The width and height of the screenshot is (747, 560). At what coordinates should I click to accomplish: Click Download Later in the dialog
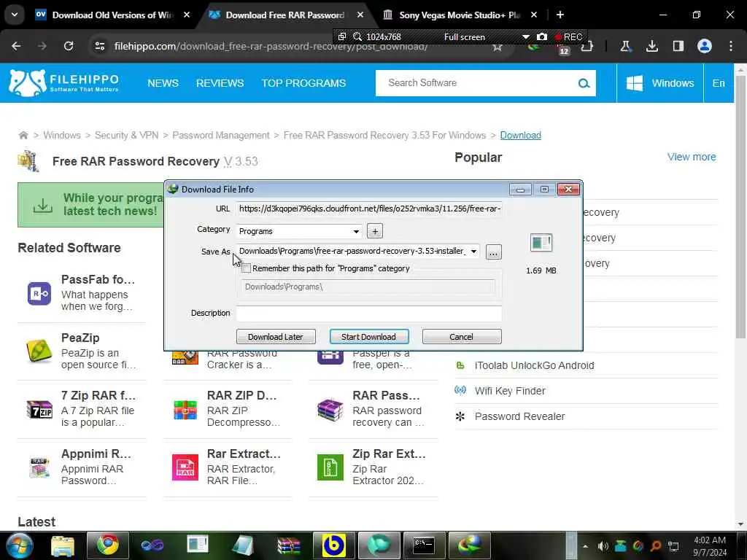tap(275, 337)
